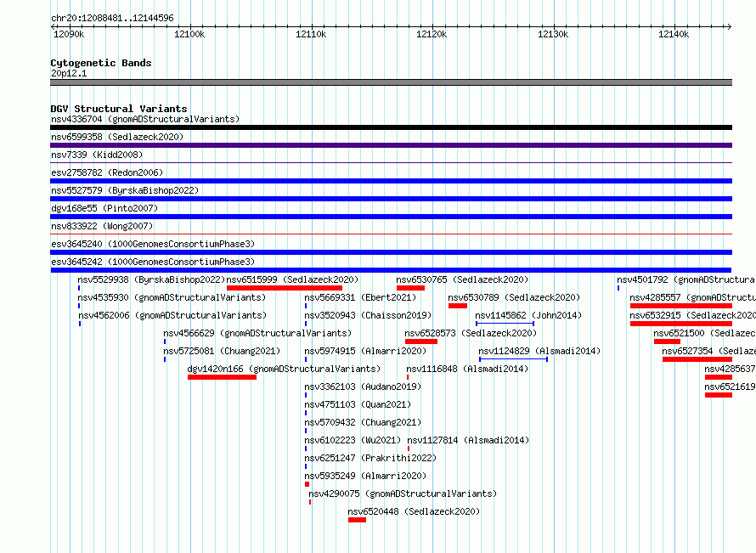Click the nsv4336704 gnomADStructuralVariants label
This screenshot has width=756, height=553.
145,119
